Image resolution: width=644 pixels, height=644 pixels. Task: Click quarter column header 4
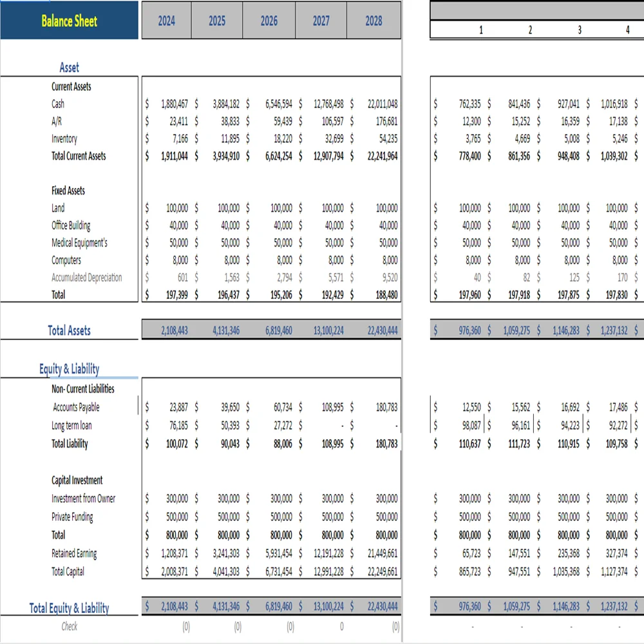pyautogui.click(x=629, y=30)
